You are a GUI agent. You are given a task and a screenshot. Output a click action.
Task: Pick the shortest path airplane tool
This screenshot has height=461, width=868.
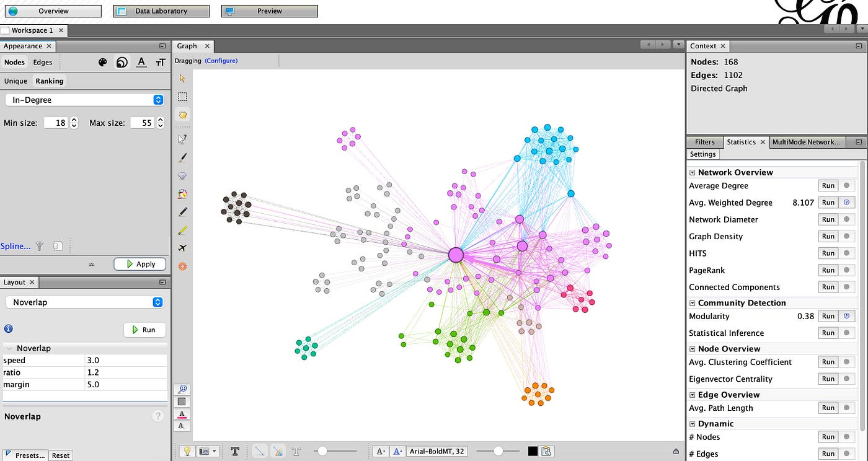coord(182,248)
